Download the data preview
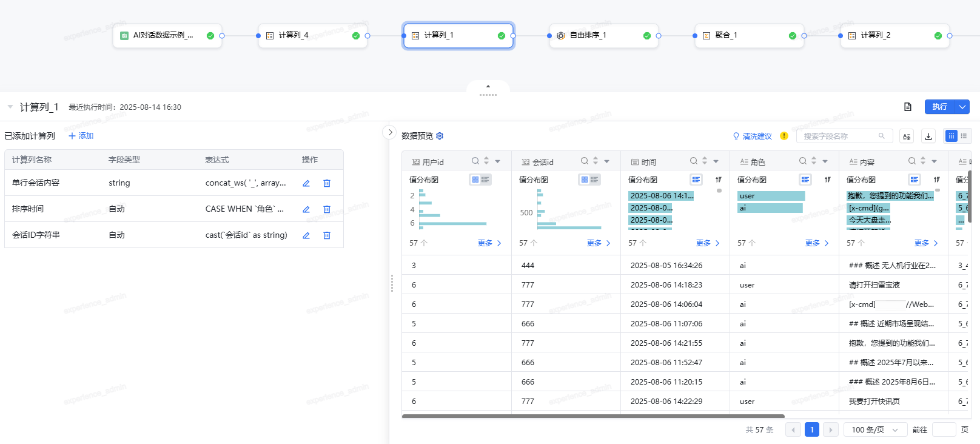 tap(928, 136)
